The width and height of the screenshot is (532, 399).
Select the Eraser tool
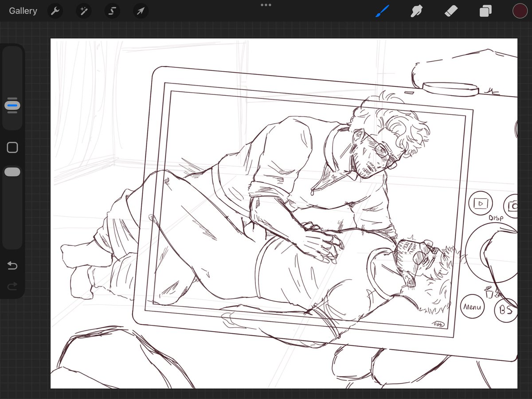click(x=450, y=11)
